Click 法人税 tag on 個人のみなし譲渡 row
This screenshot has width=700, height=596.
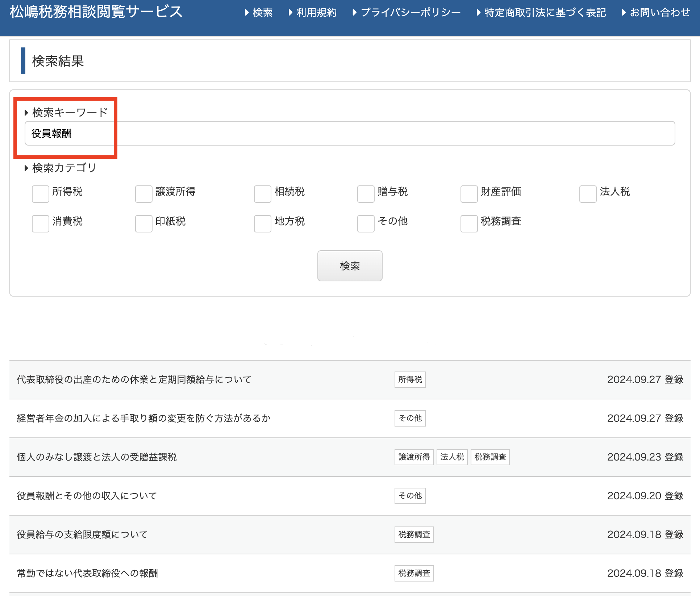click(x=452, y=457)
